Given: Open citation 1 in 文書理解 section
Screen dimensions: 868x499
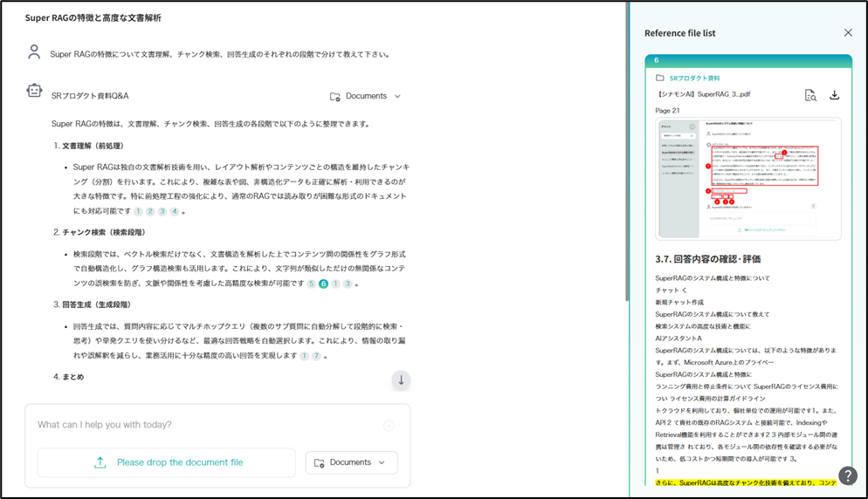Looking at the screenshot, I should click(x=138, y=211).
